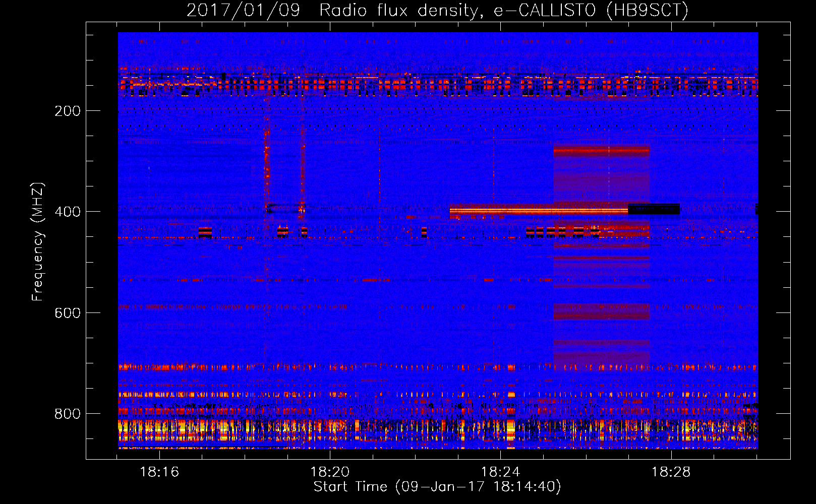Click the black bar at the end of the 400 MHz streak
The width and height of the screenshot is (816, 504).
654,209
